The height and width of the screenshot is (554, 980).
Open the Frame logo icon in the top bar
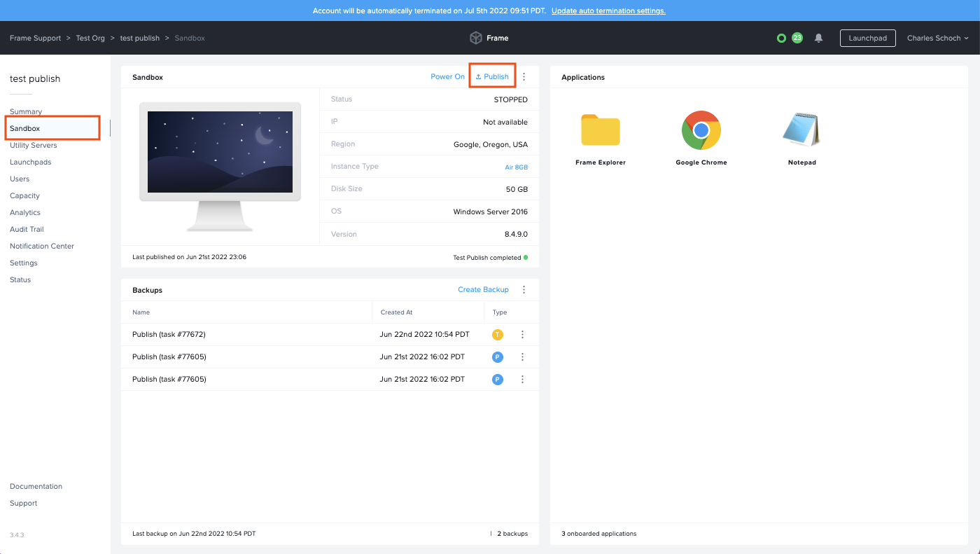[x=475, y=38]
